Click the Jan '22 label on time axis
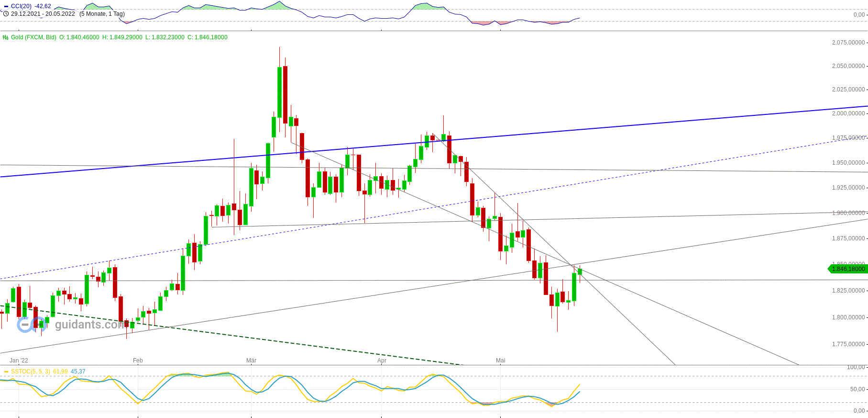868x418 pixels. [x=19, y=361]
